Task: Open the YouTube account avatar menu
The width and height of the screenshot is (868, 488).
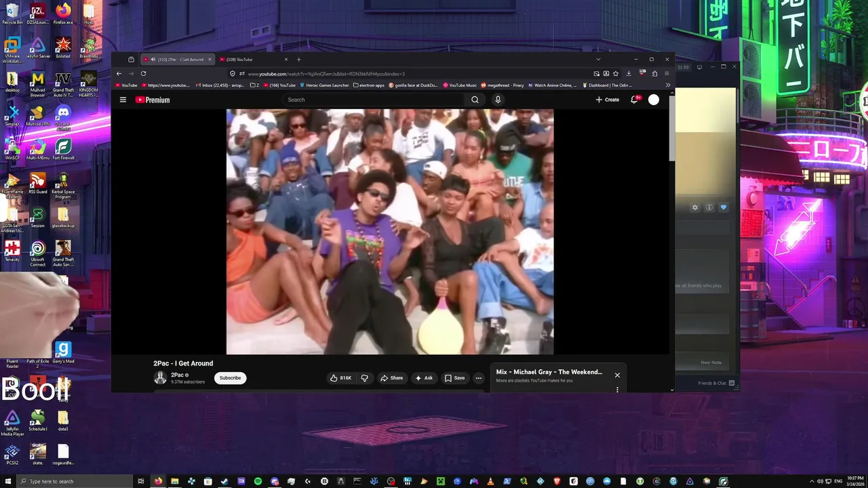Action: click(x=654, y=100)
